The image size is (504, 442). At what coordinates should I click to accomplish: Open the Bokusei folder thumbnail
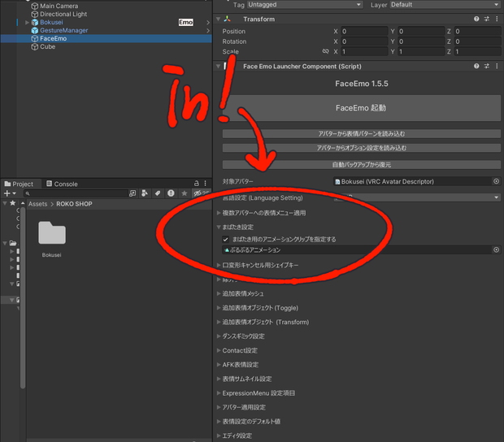[x=52, y=233]
